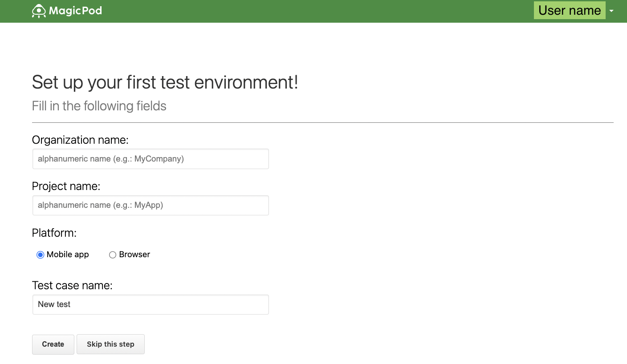Focus the Project name input field
Image resolution: width=627 pixels, height=364 pixels.
click(151, 205)
